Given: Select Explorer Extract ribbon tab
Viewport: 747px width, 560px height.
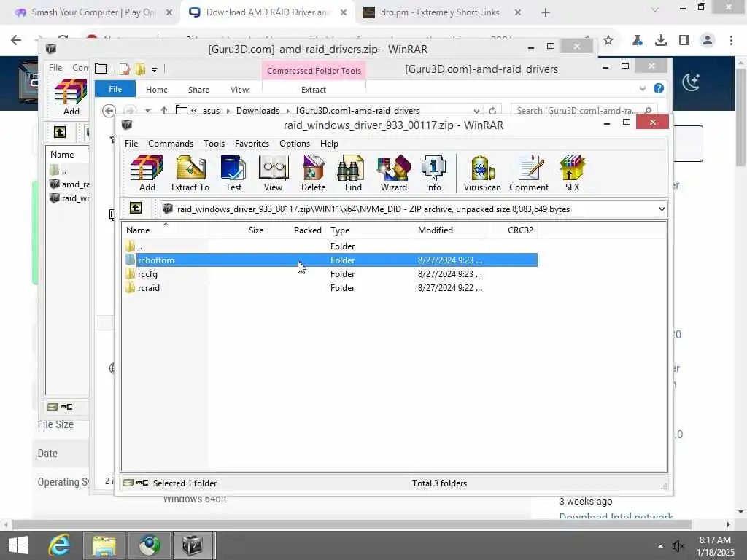Looking at the screenshot, I should pos(314,90).
